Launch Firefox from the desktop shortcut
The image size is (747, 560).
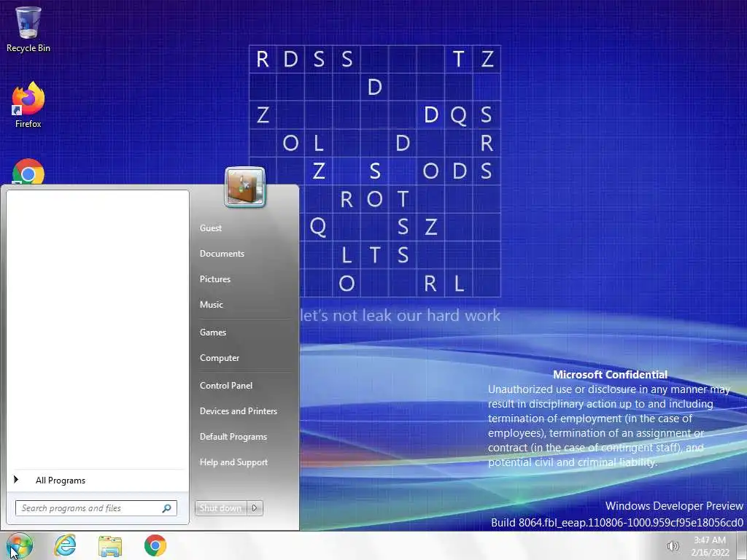[x=28, y=105]
